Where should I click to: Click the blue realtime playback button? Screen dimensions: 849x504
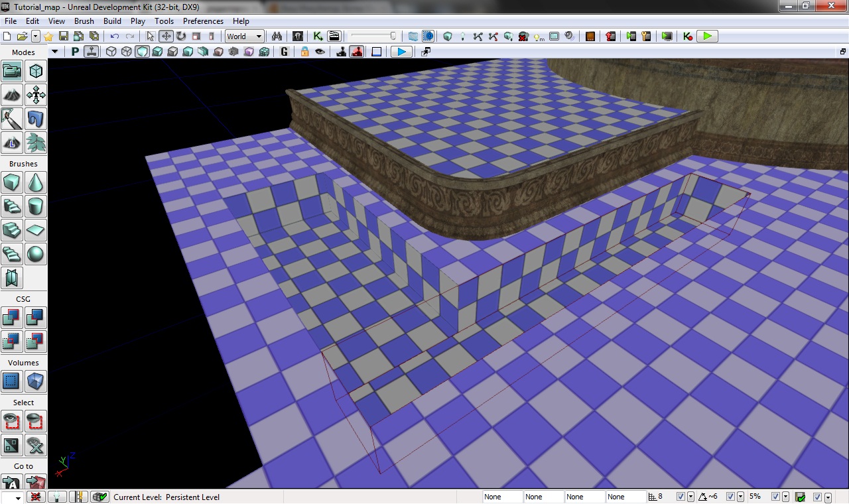(400, 52)
